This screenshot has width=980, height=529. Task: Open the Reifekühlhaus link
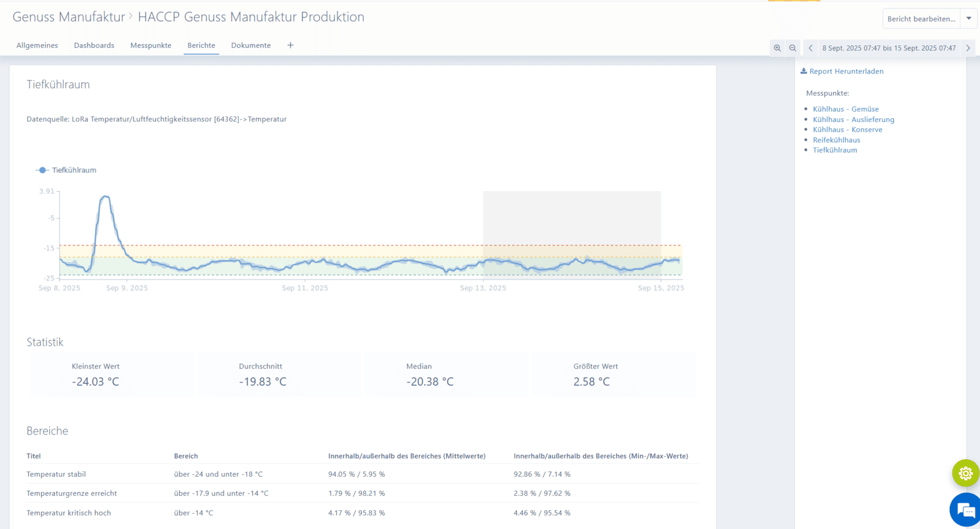[x=836, y=140]
